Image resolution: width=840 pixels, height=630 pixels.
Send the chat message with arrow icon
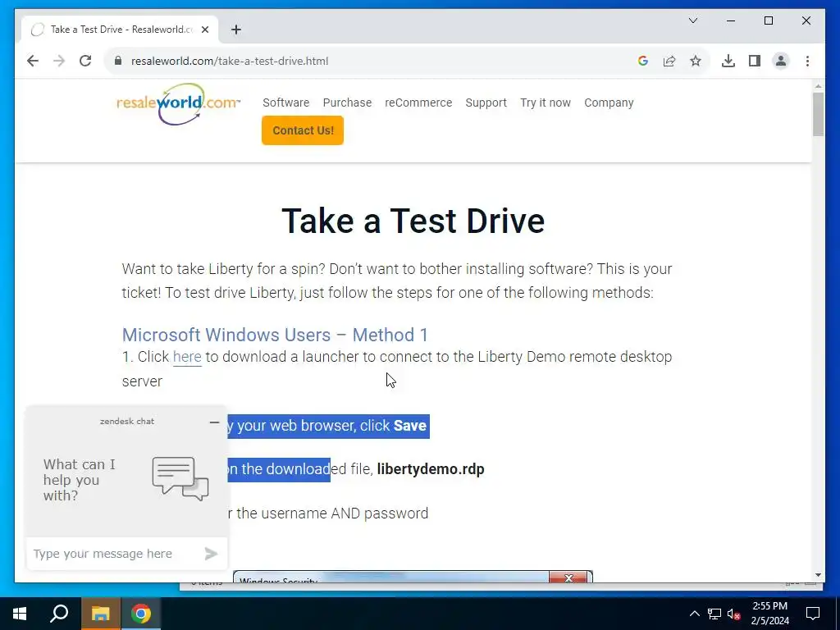[x=211, y=554]
